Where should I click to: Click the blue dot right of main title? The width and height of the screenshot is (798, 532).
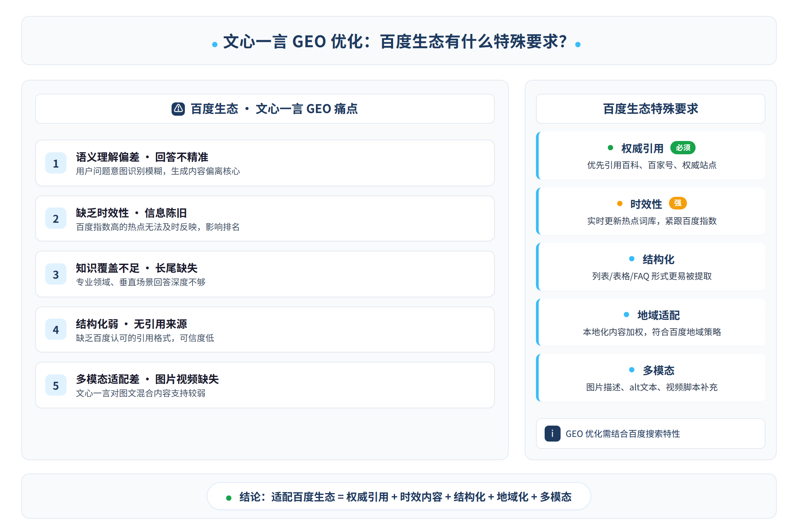tap(578, 45)
